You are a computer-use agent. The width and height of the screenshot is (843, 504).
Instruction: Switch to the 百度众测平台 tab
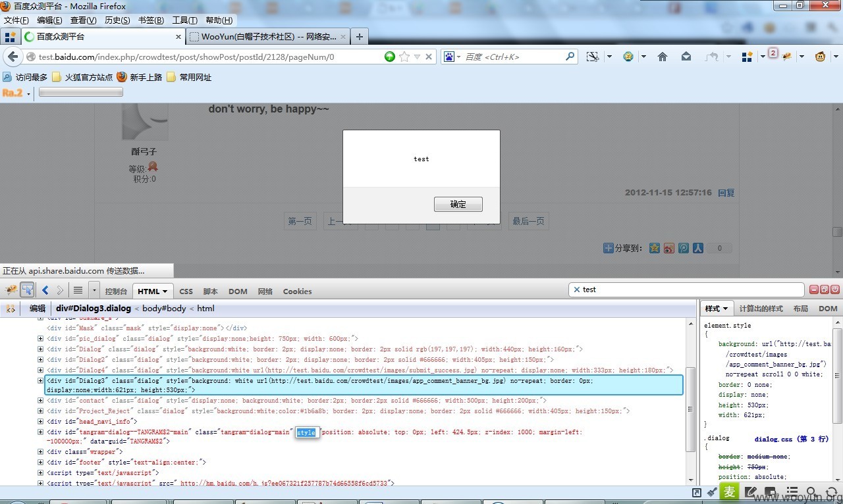[x=103, y=37]
